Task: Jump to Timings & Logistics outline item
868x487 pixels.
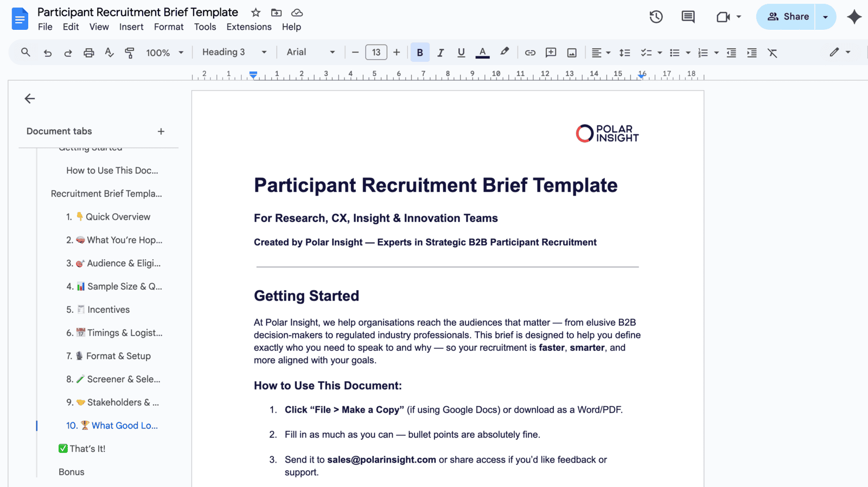Action: click(x=114, y=333)
